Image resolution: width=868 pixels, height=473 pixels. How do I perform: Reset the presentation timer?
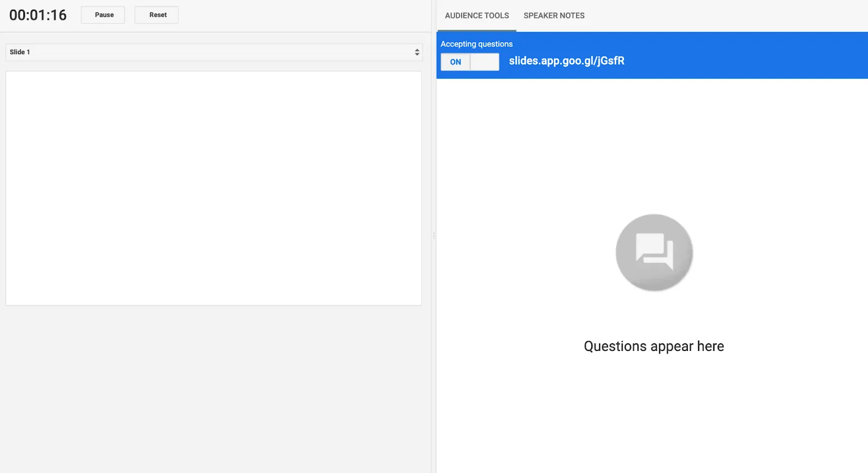pos(157,15)
